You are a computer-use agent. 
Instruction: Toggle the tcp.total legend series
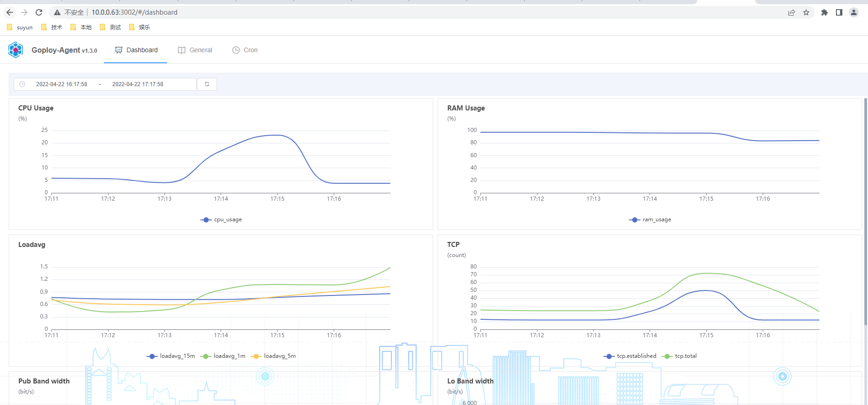coord(679,356)
